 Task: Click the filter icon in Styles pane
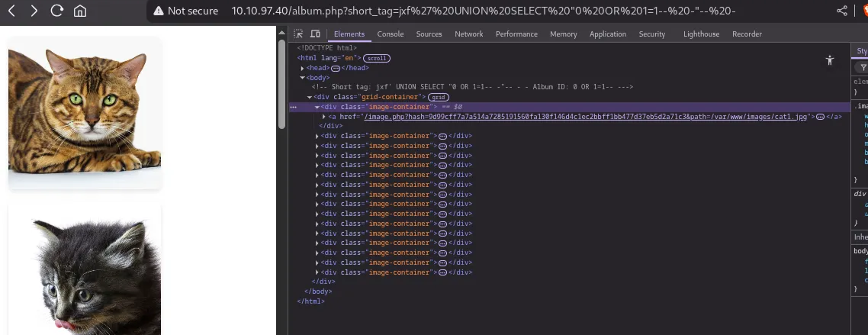point(863,67)
